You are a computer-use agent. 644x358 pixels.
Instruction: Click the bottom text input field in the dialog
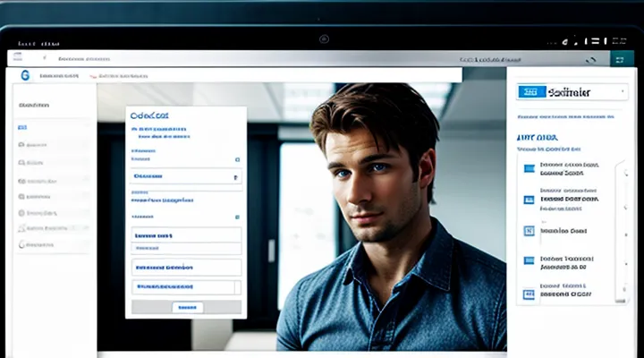186,286
